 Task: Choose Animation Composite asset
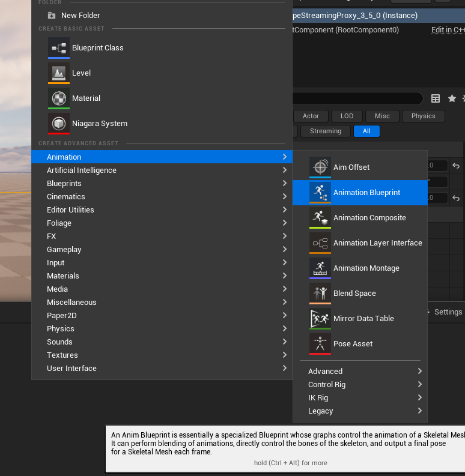360,217
